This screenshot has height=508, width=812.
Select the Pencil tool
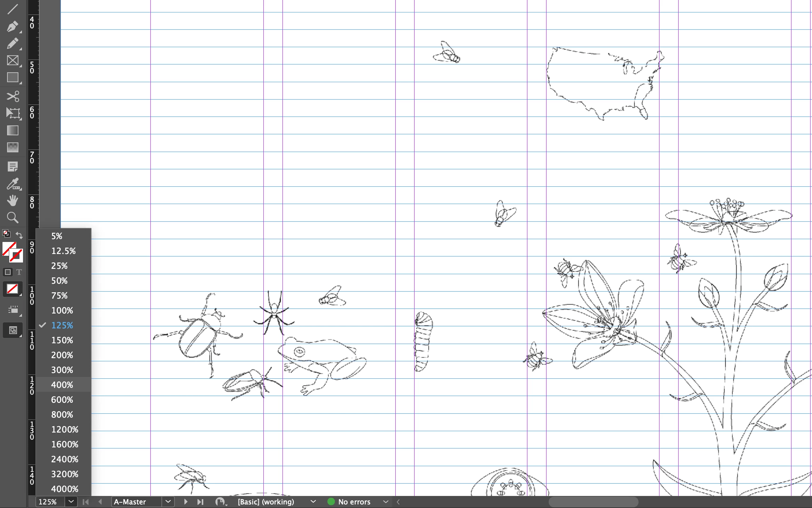(12, 44)
